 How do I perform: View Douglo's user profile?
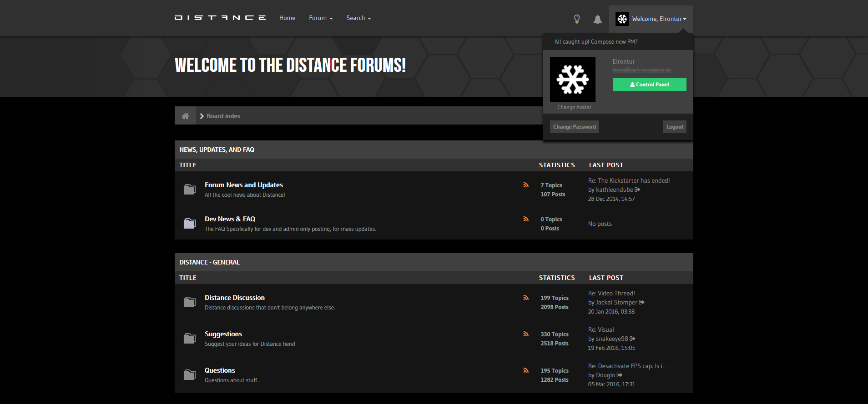606,375
